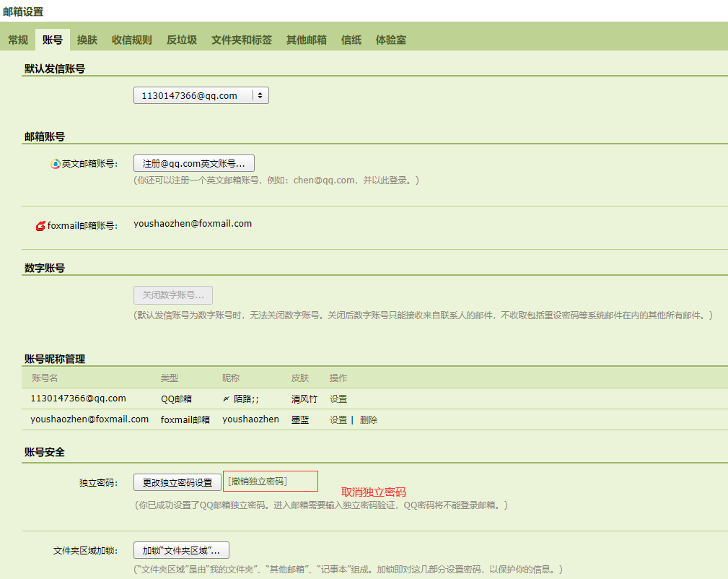This screenshot has height=579, width=728.
Task: Click the 独立密码 label
Action: coord(98,483)
